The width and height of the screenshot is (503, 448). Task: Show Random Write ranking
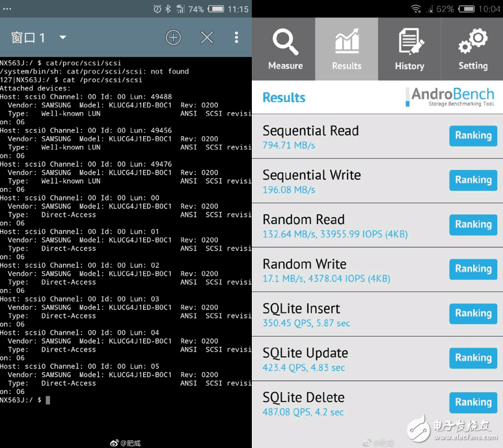pyautogui.click(x=473, y=268)
